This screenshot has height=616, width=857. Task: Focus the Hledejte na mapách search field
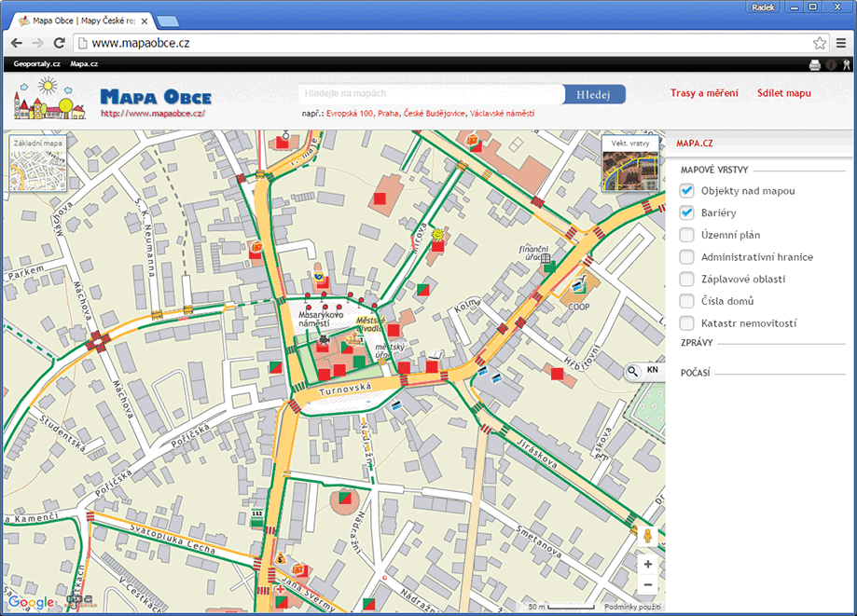[x=431, y=94]
